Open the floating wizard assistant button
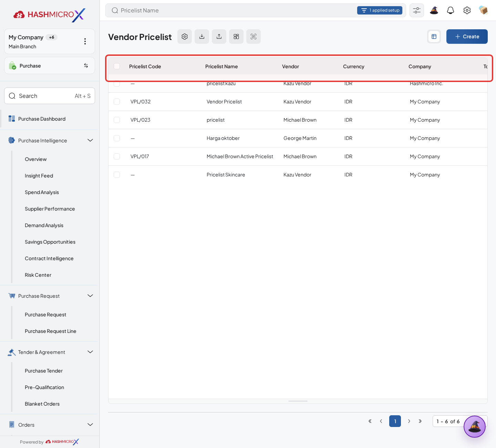496x448 pixels. [x=475, y=427]
